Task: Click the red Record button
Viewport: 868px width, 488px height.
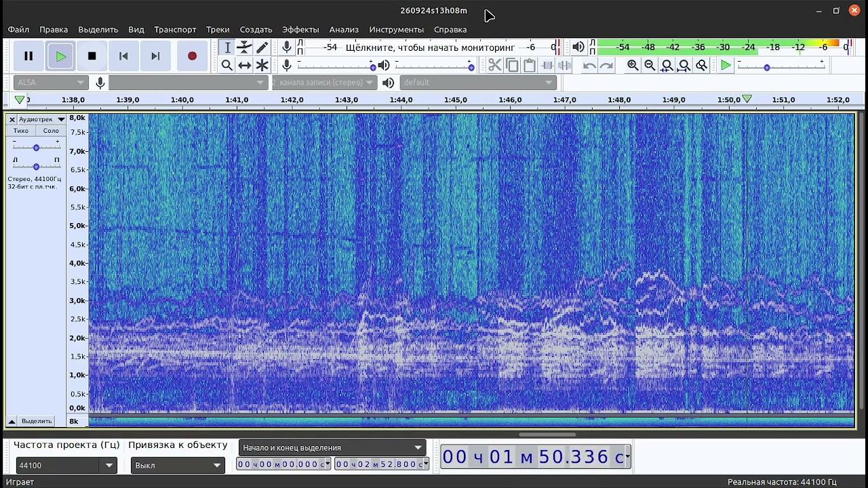Action: (x=192, y=56)
